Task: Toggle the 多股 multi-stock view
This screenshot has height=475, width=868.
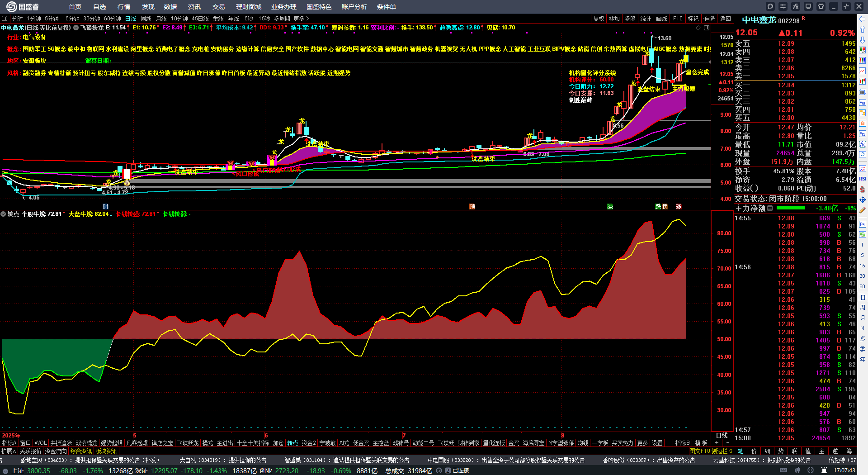Action: (x=630, y=19)
